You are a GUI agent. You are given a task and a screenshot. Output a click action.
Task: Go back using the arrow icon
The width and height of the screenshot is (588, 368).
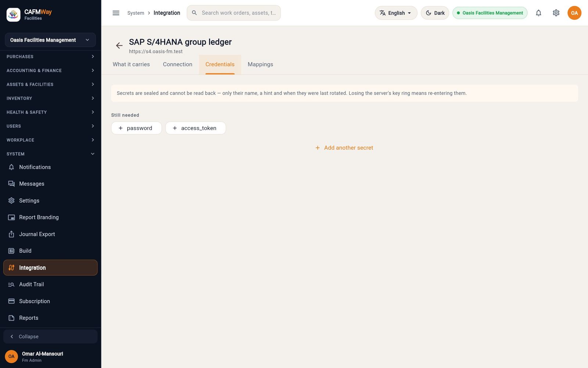tap(119, 46)
